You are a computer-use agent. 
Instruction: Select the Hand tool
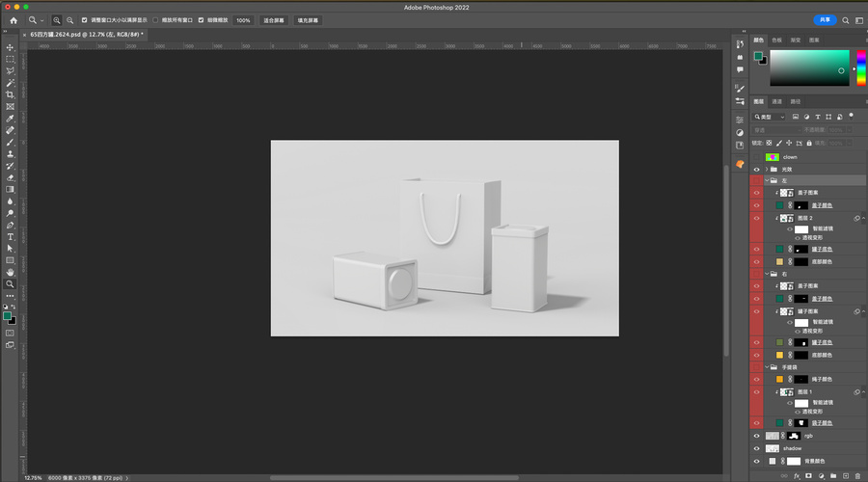coord(10,272)
